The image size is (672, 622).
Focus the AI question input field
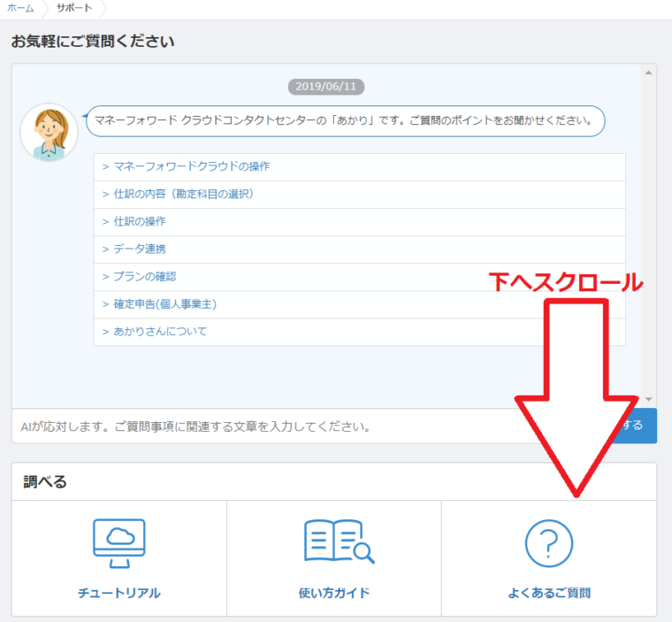pyautogui.click(x=313, y=426)
